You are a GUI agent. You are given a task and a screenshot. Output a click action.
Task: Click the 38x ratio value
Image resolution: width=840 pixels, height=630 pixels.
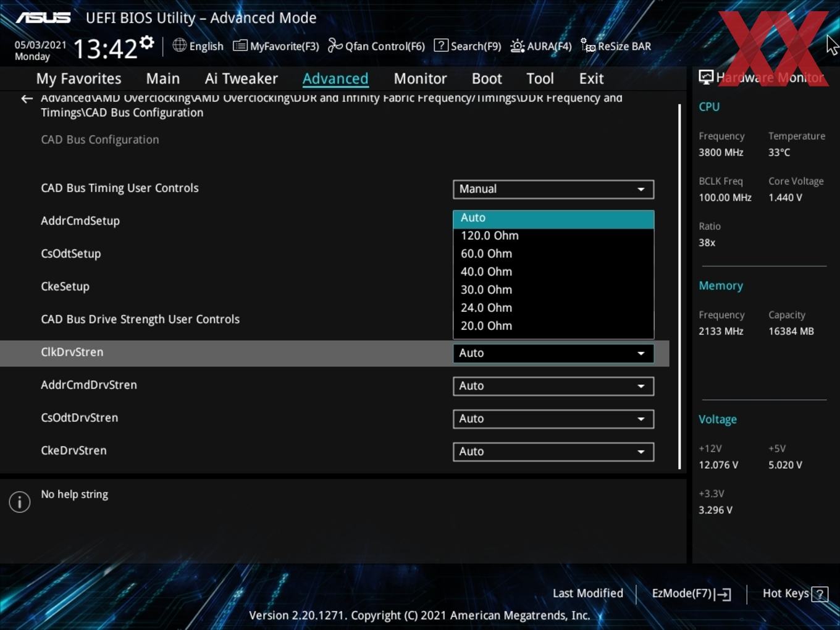707,243
